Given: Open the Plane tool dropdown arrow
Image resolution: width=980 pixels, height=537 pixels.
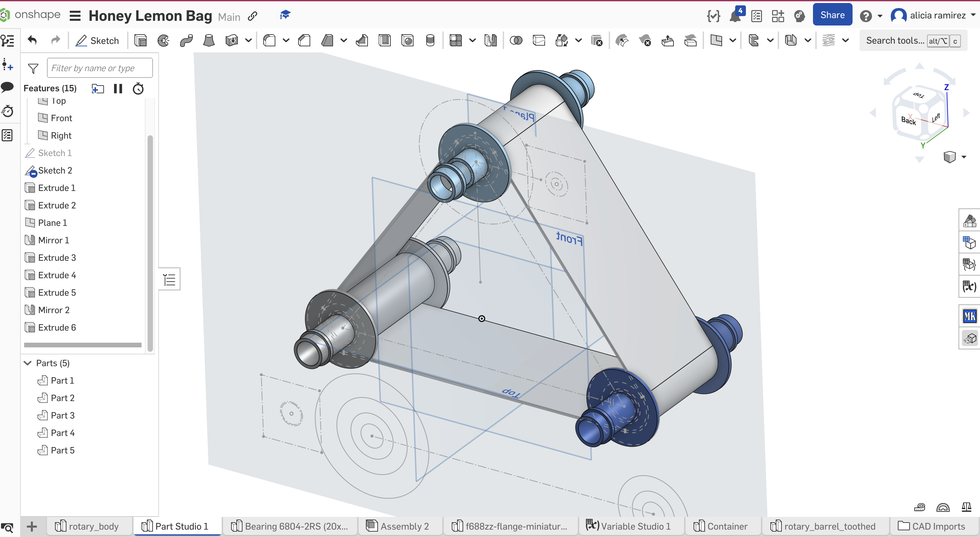Looking at the screenshot, I should 732,40.
